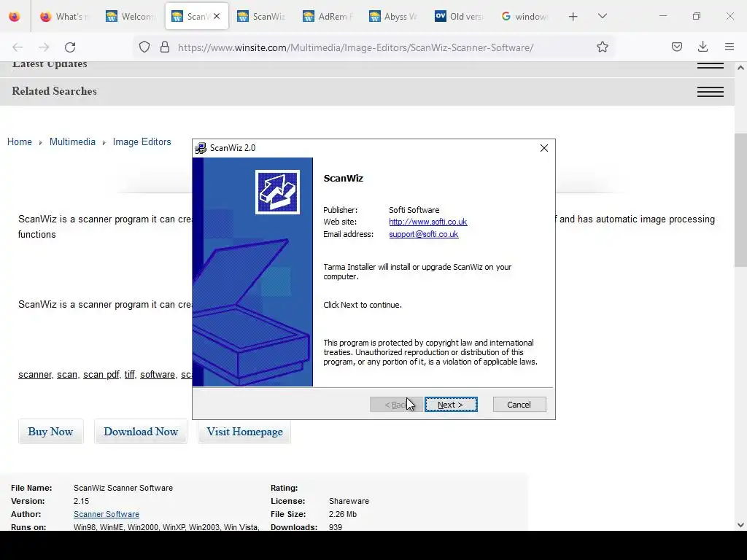Go to the Home breadcrumb link
Screen dimensions: 747x560
point(20,142)
